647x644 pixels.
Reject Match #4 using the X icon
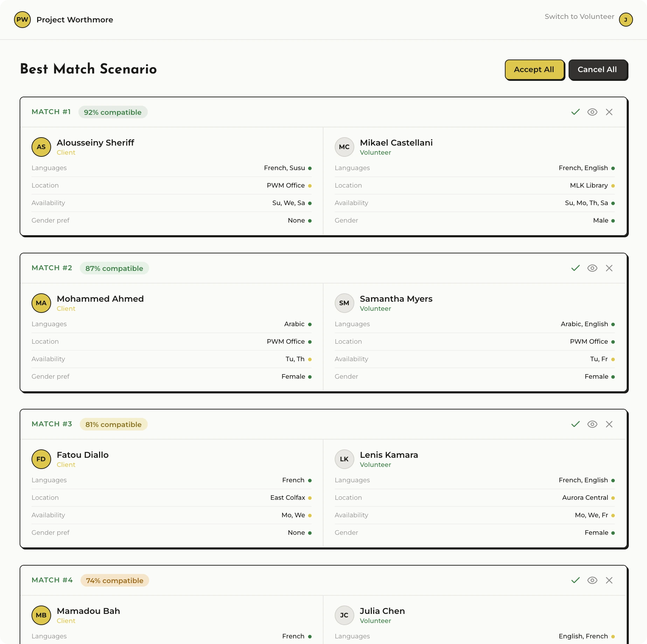(x=609, y=580)
